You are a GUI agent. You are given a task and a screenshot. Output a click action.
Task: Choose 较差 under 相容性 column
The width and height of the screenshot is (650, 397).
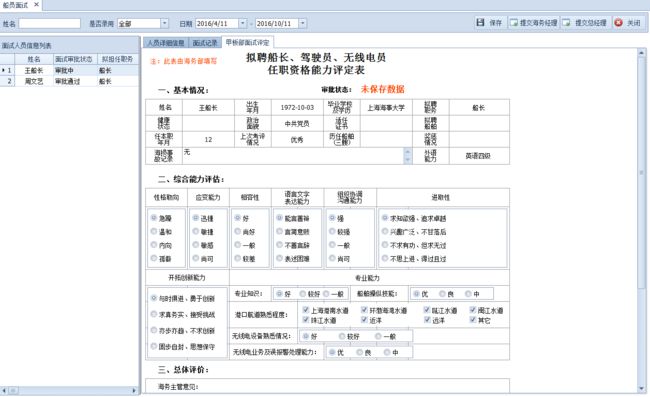[x=238, y=258]
